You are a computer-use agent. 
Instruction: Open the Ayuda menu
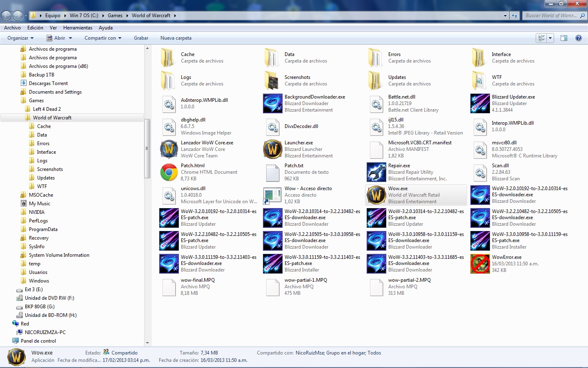(x=105, y=28)
